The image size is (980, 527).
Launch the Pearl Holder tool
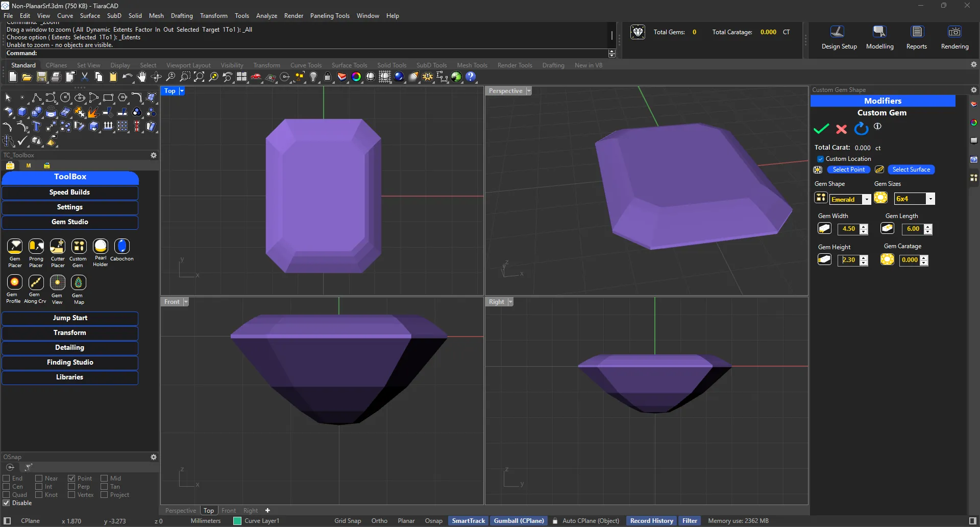(x=101, y=247)
